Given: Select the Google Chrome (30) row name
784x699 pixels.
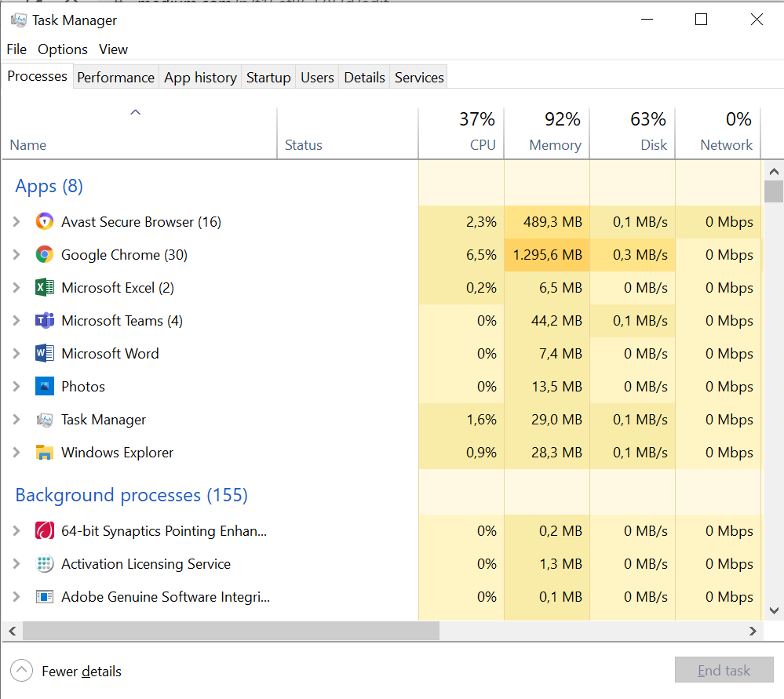Looking at the screenshot, I should point(124,255).
